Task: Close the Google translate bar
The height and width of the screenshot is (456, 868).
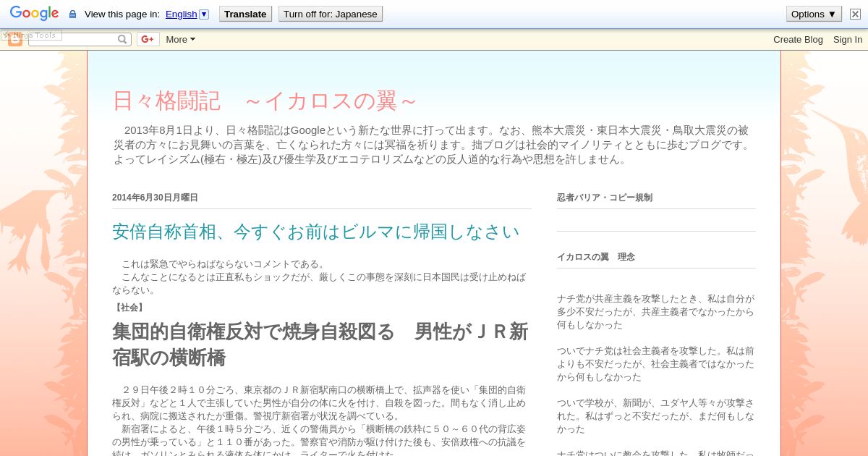Action: (855, 14)
